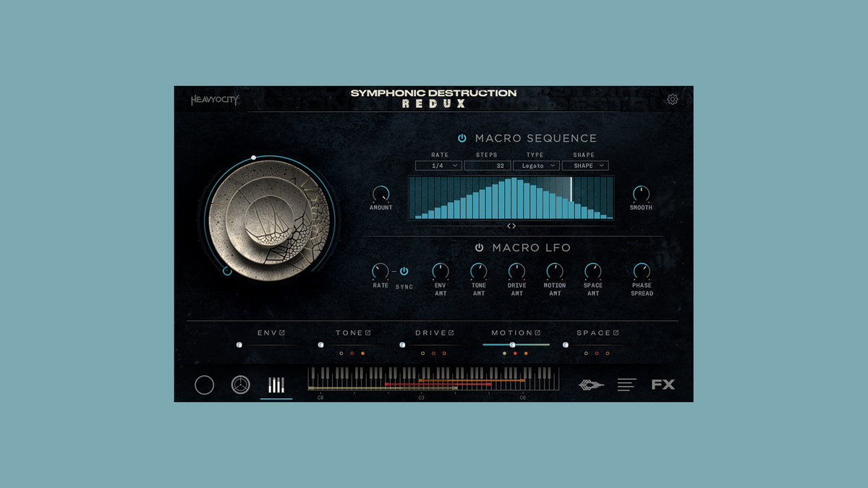Screen dimensions: 868x488
Task: Click the DRIVE label
Action: [430, 333]
